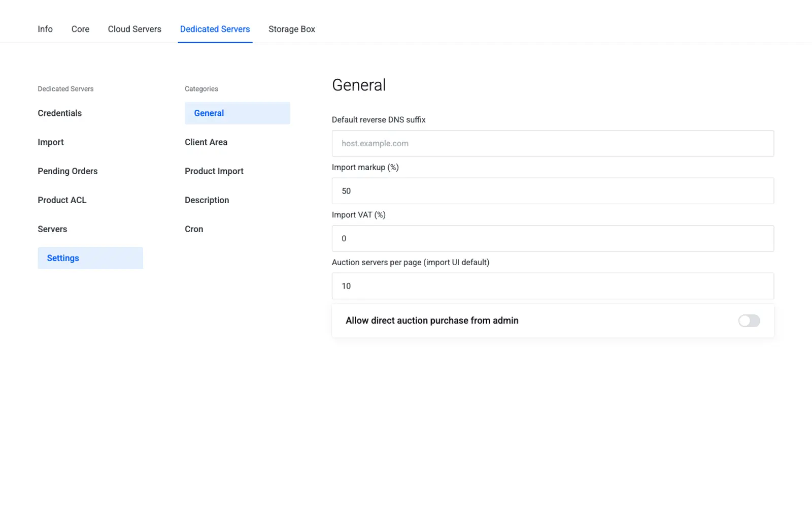Viewport: 812px width, 508px height.
Task: Enable direct auction purchase from admin toggle
Action: (x=749, y=321)
